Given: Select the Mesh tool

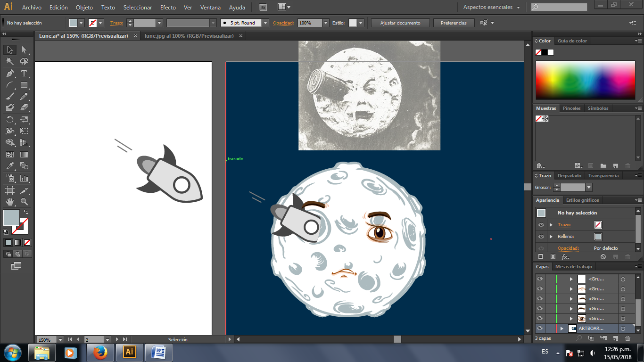Looking at the screenshot, I should (9, 155).
